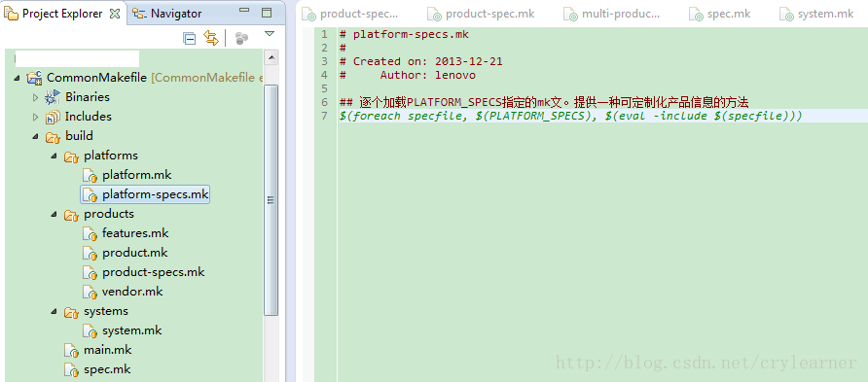
Task: Click the vendor.mk file icon
Action: click(90, 292)
